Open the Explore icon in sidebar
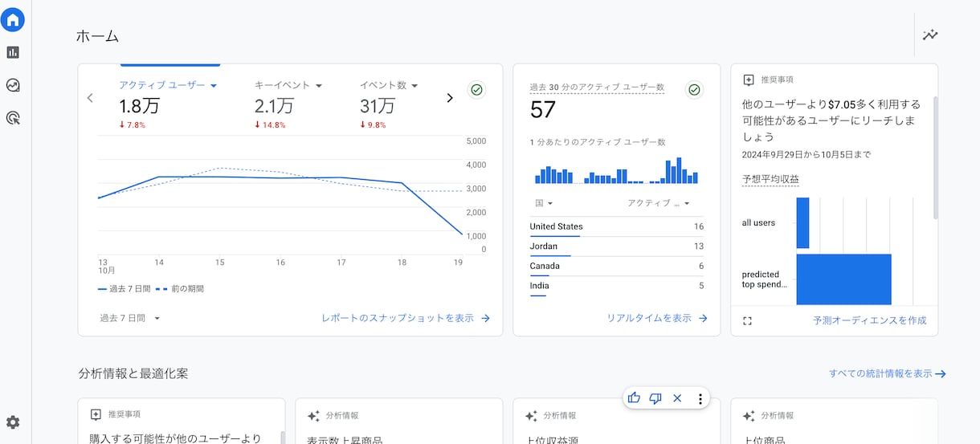 (x=12, y=85)
